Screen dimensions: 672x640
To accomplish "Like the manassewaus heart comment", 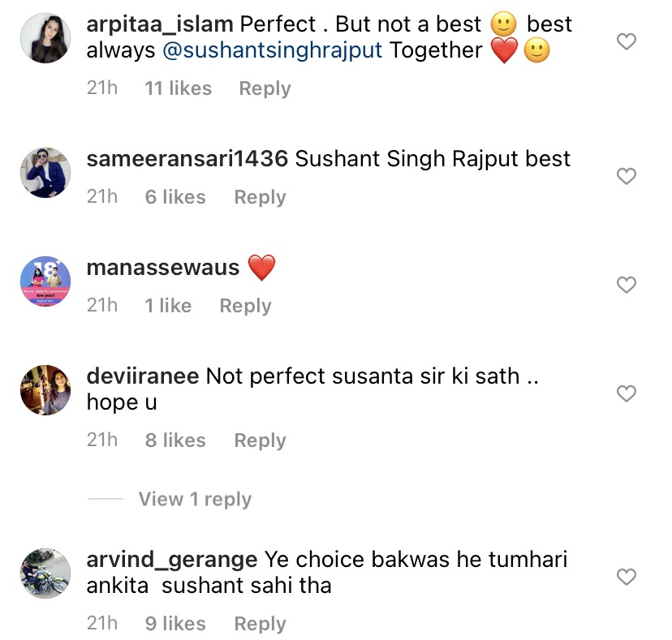I will click(x=627, y=285).
